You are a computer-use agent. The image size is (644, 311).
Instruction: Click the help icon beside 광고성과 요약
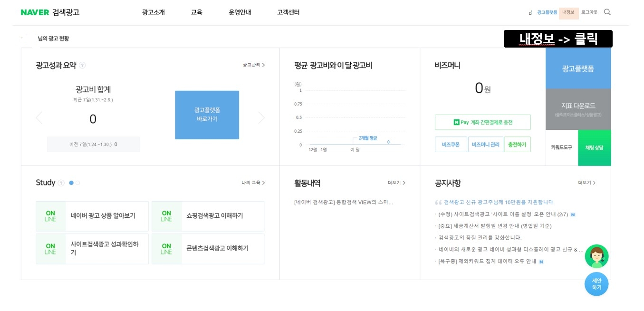(x=82, y=66)
